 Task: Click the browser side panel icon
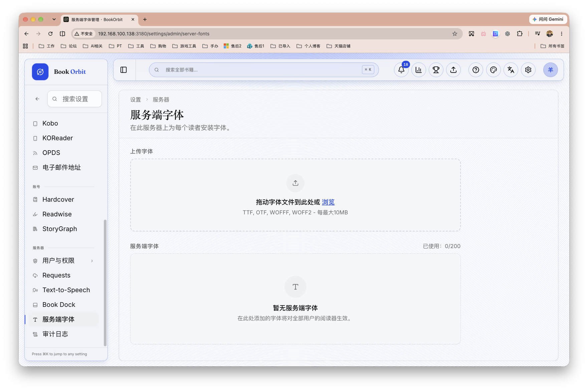(x=62, y=34)
